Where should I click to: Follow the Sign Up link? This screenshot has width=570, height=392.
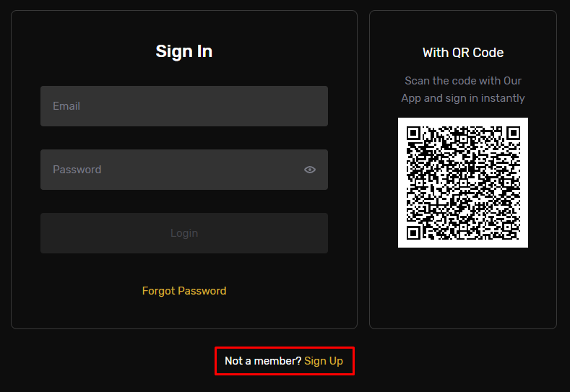point(324,361)
